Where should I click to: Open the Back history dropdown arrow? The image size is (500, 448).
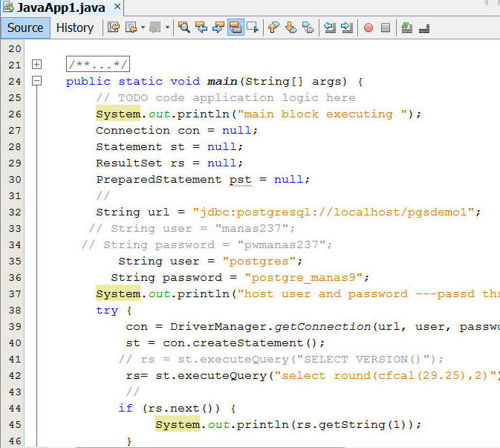pyautogui.click(x=143, y=27)
